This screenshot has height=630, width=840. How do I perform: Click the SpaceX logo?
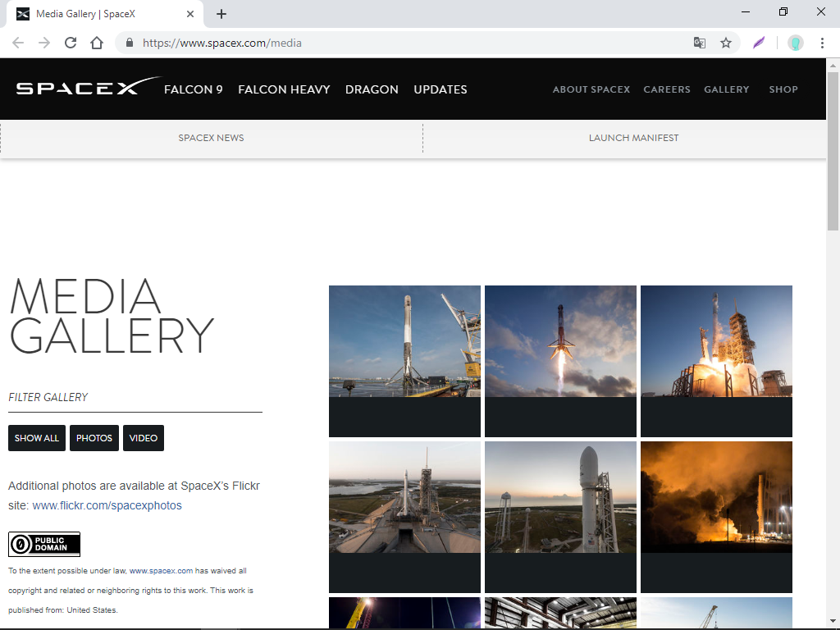click(x=87, y=86)
